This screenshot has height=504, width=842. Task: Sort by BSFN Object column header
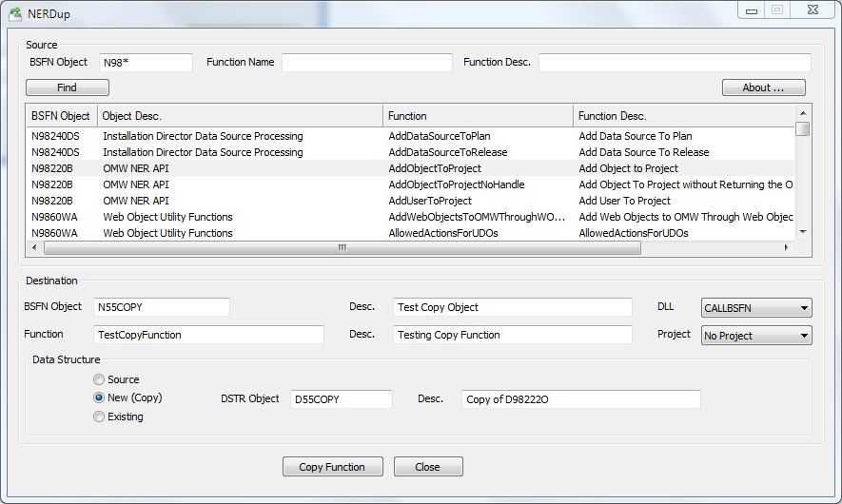pos(61,116)
